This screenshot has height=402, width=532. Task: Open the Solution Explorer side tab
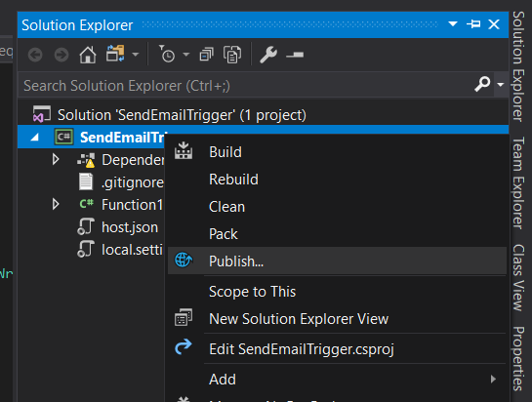518,66
